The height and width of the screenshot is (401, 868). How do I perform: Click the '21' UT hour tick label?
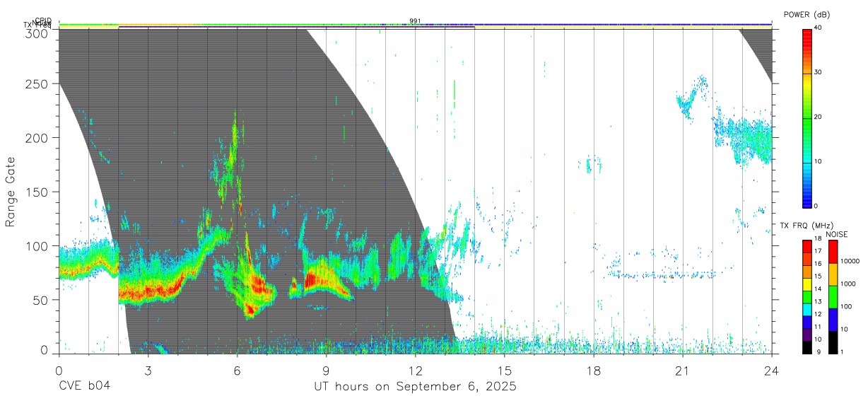[682, 371]
